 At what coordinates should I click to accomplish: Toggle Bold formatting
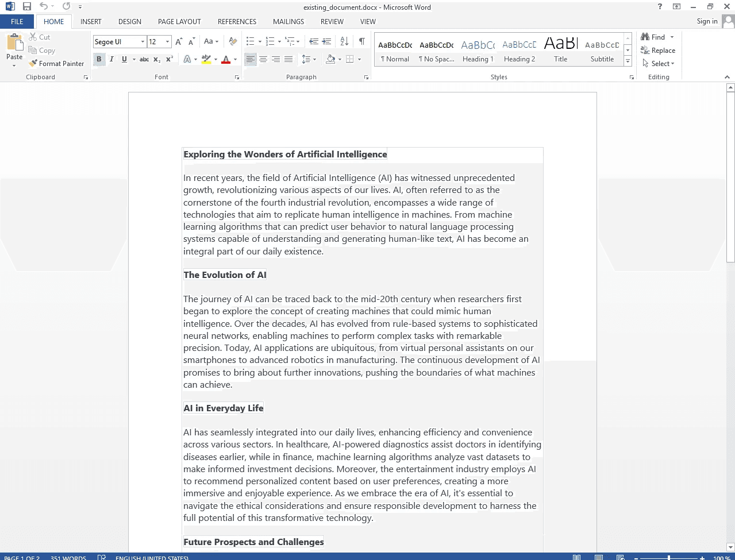pyautogui.click(x=99, y=59)
